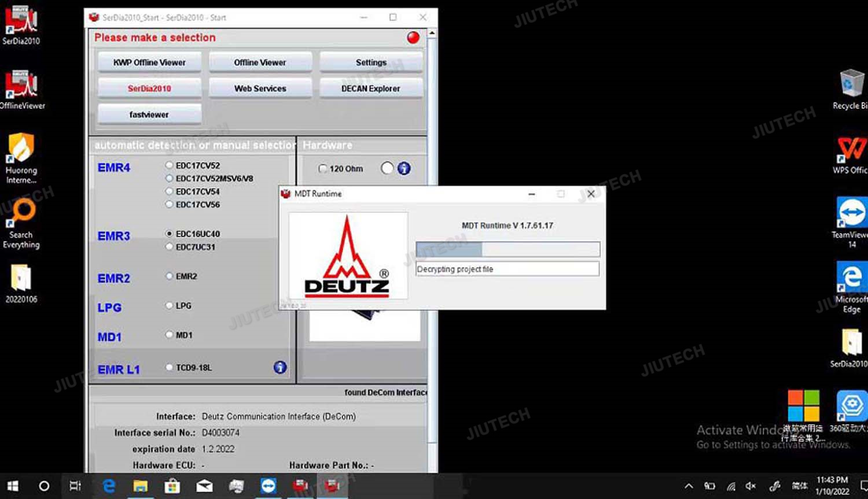Open the Settings button
Image resolution: width=868 pixels, height=499 pixels.
371,62
